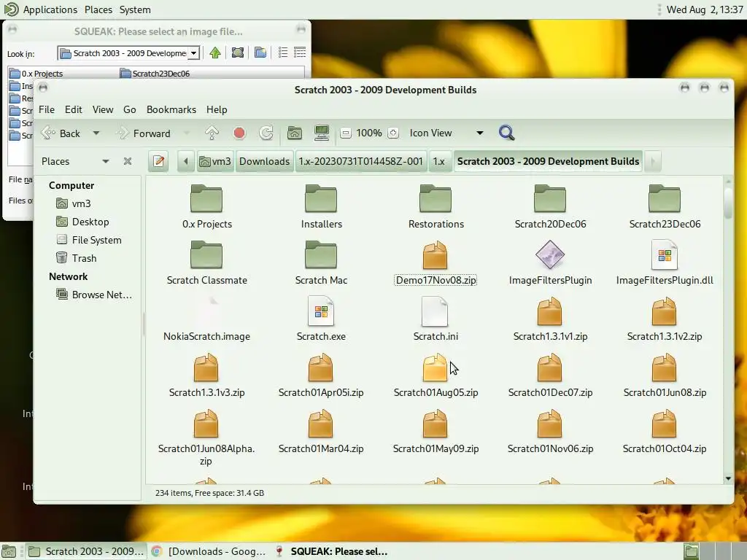This screenshot has width=747, height=560.
Task: Open the Go menu
Action: 130,109
